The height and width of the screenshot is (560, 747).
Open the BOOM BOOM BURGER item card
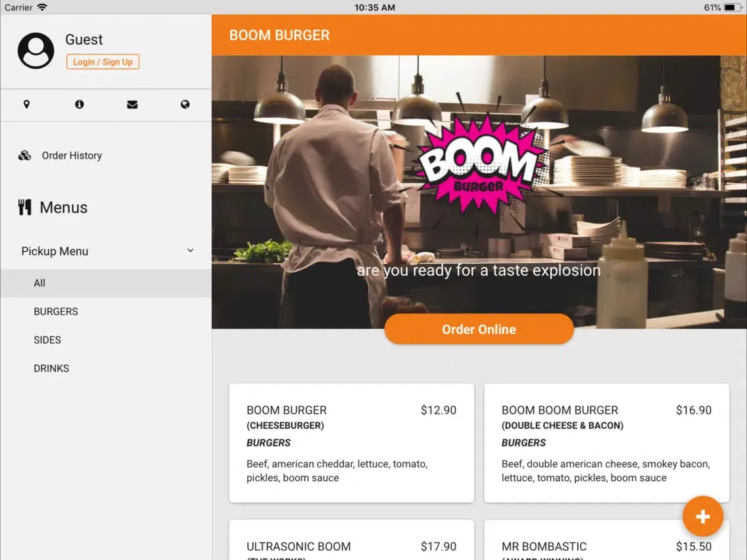[x=606, y=443]
